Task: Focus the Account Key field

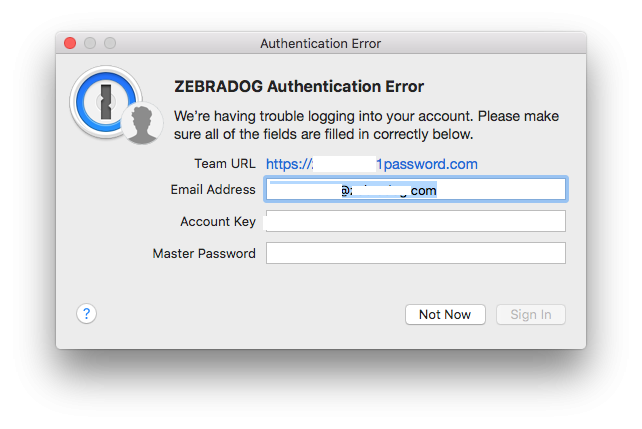Action: pos(416,221)
